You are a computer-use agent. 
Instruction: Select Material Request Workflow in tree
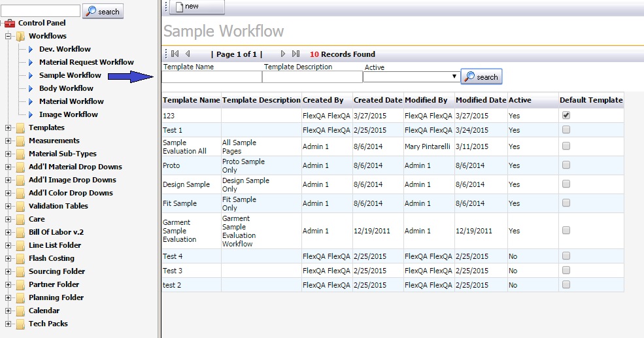[86, 62]
